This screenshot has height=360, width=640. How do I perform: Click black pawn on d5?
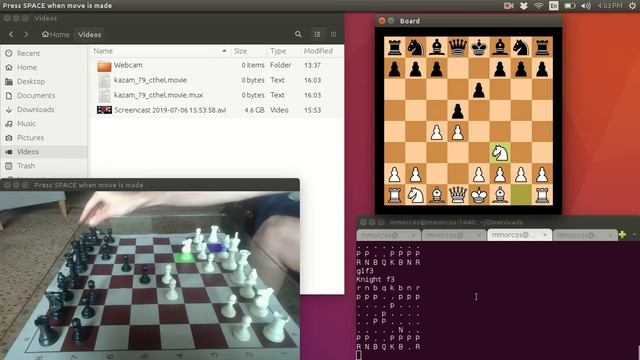pyautogui.click(x=458, y=111)
